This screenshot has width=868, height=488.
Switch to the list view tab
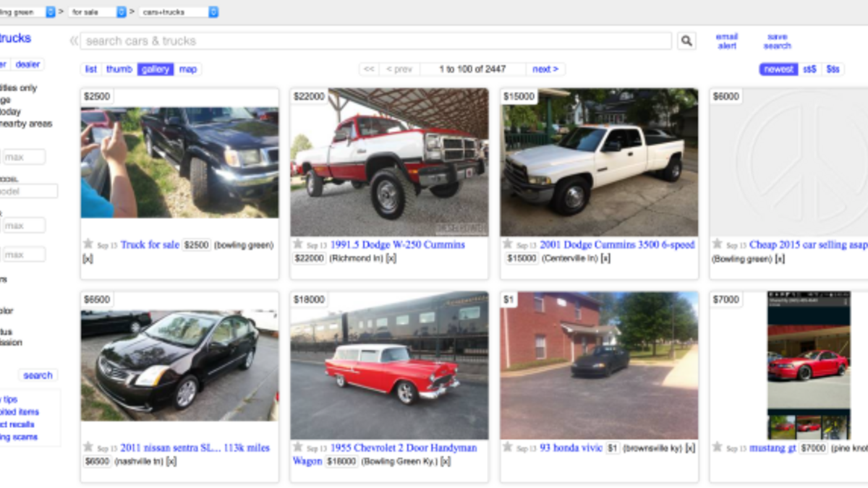click(x=91, y=69)
